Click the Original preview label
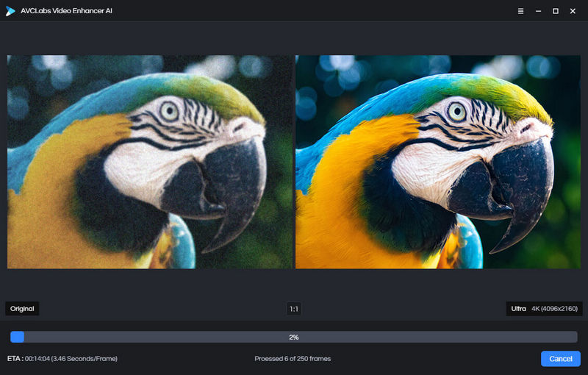Screen dimensions: 588x375 point(22,309)
